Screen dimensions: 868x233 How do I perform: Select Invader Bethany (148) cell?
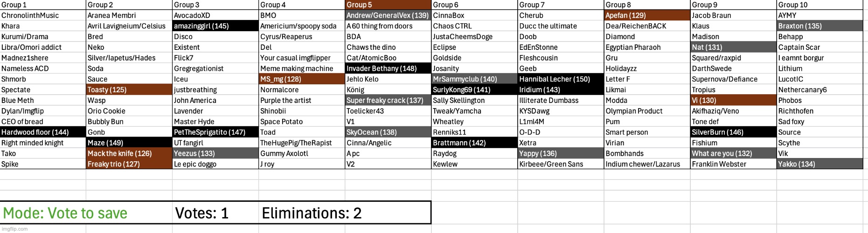(x=388, y=69)
